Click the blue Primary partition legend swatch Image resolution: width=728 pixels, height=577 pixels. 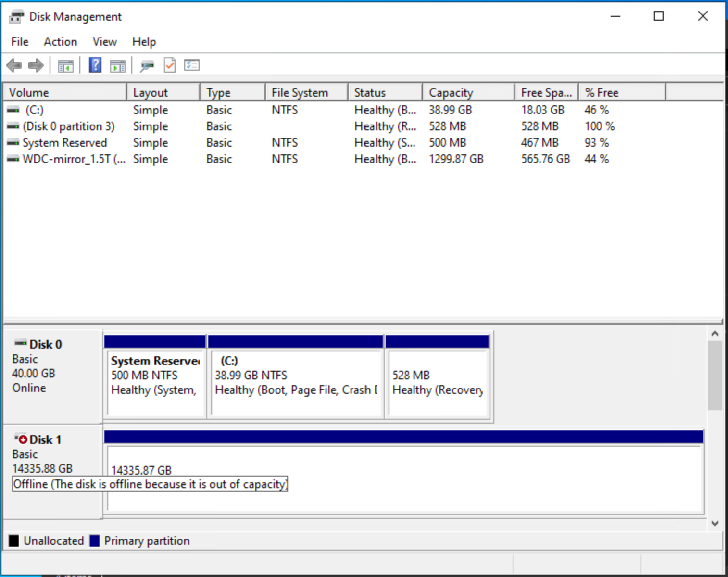click(x=95, y=541)
